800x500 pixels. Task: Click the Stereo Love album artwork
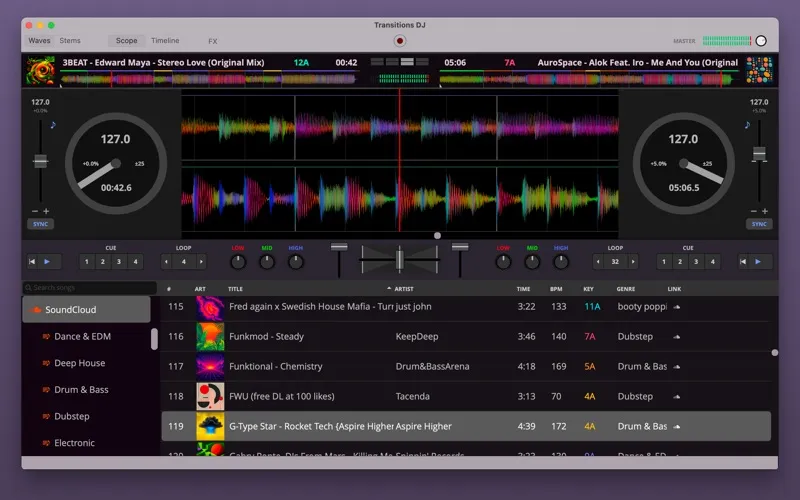pos(41,70)
